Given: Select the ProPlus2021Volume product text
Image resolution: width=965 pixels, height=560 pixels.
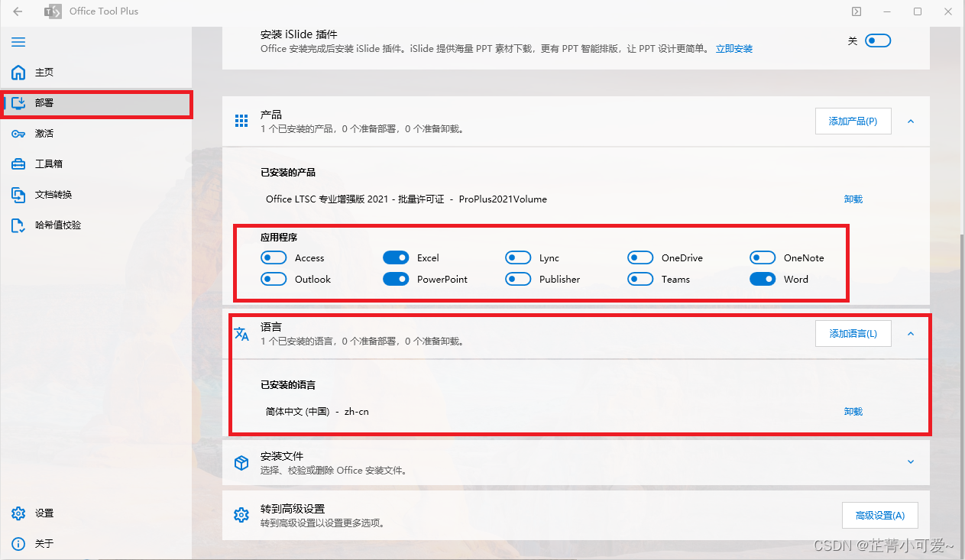Looking at the screenshot, I should 503,199.
